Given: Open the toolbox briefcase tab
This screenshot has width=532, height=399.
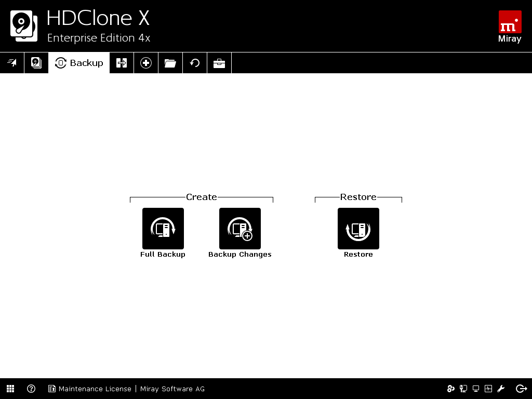Looking at the screenshot, I should (219, 63).
